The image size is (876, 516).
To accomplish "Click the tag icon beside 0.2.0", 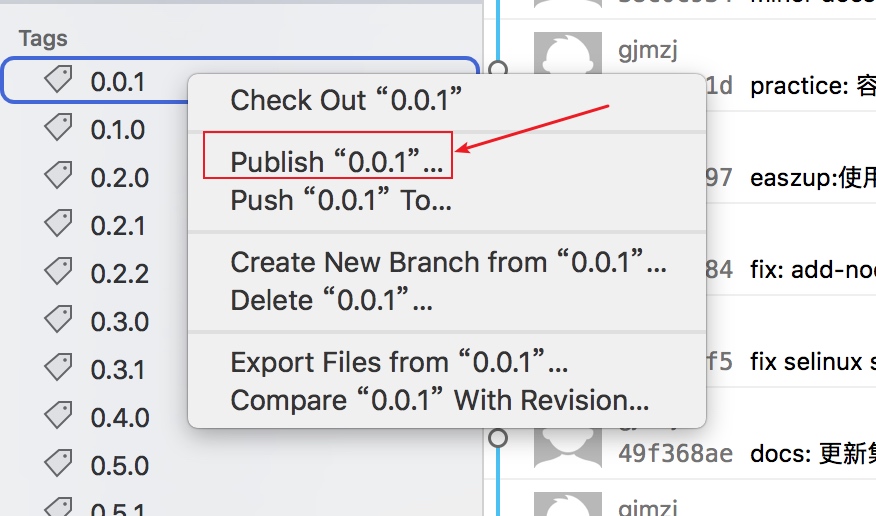I will pyautogui.click(x=59, y=176).
